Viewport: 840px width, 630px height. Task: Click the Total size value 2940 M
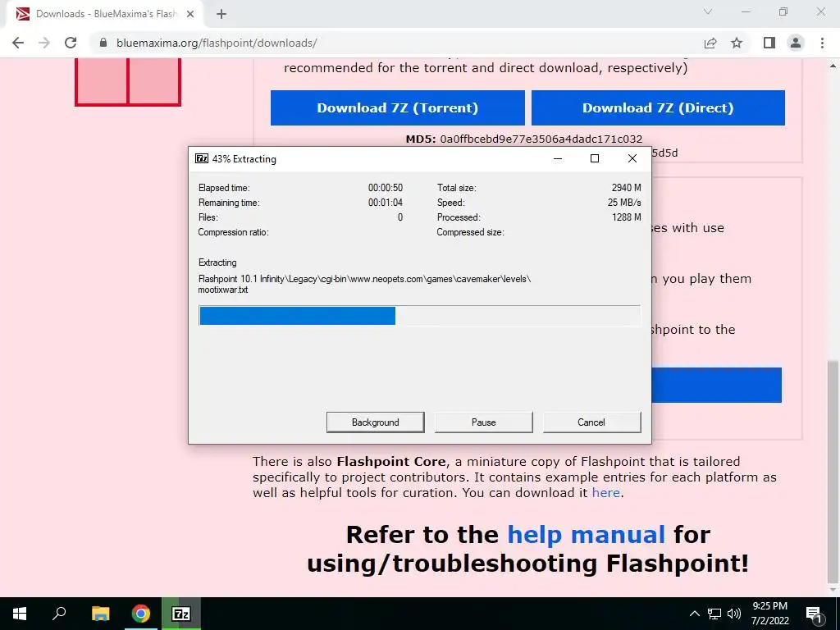click(x=626, y=188)
